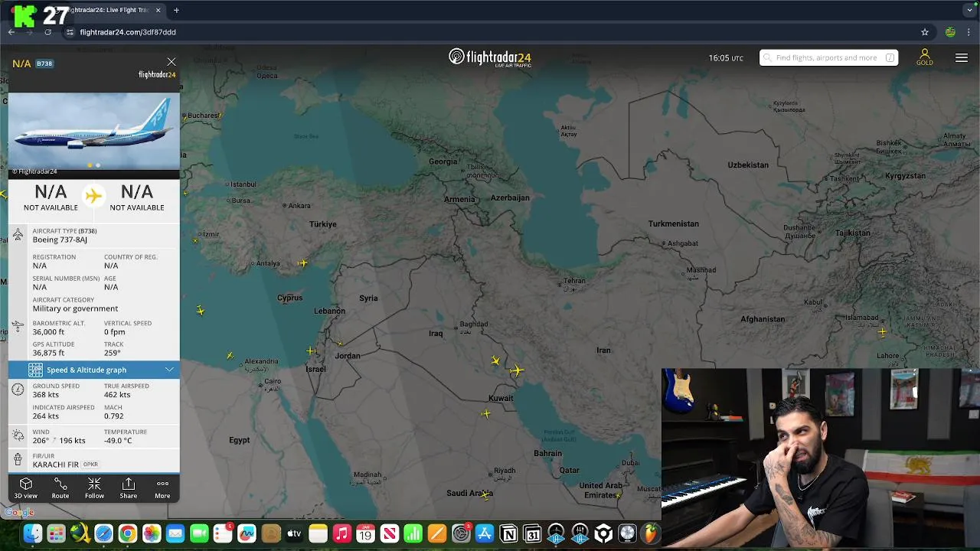
Task: Click the Boeing 737-8AJ aircraft type text
Action: click(x=60, y=240)
